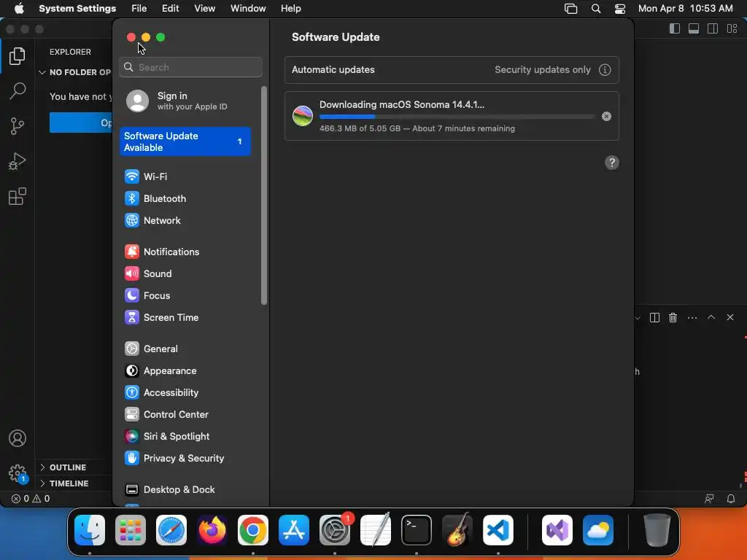This screenshot has width=747, height=560.
Task: Open Desktop & Dock settings
Action: (x=185, y=490)
